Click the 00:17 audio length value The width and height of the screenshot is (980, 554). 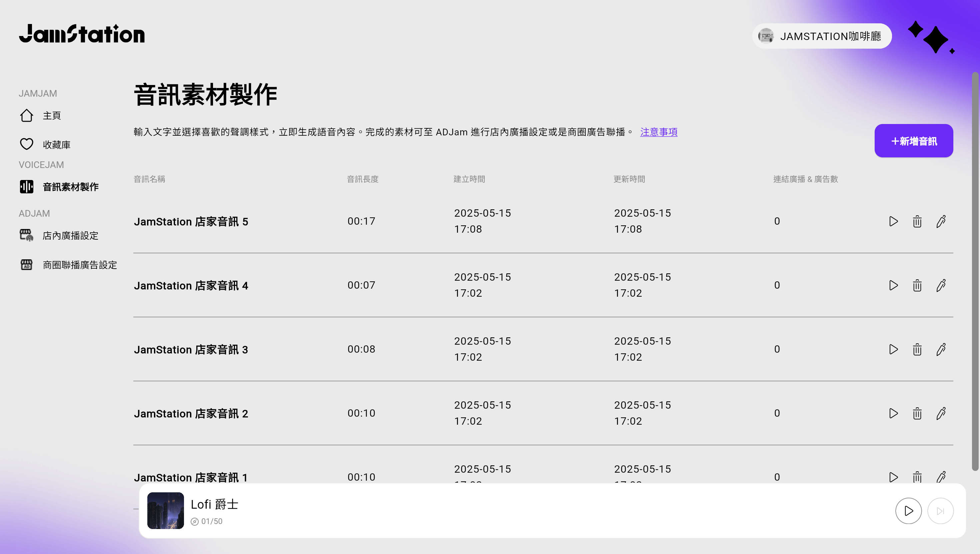pos(361,221)
